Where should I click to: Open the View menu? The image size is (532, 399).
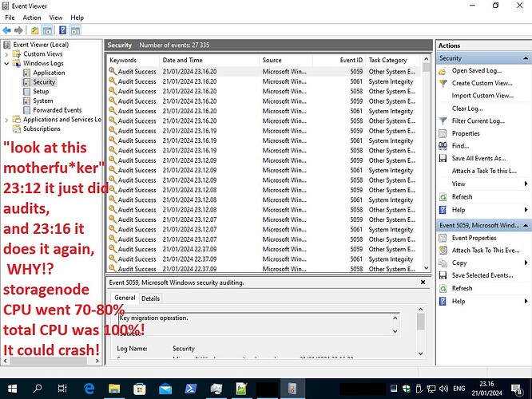[56, 18]
